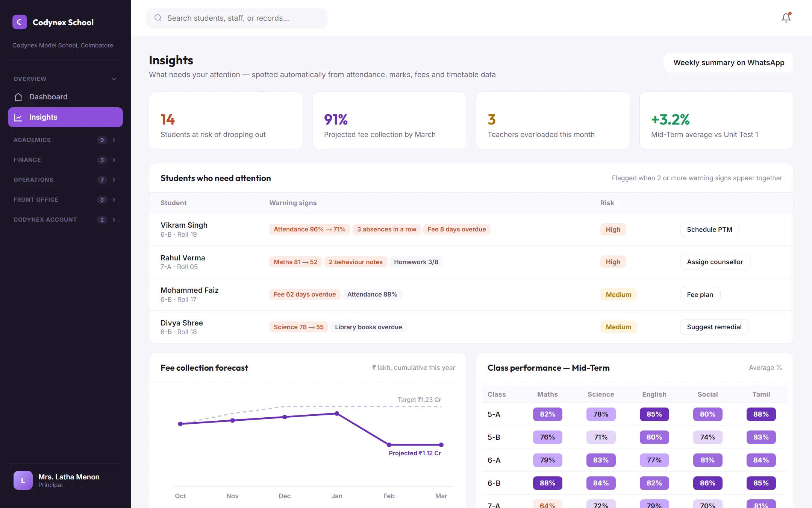Click the Attendance 96% → 71% tag
This screenshot has height=508, width=812.
coord(309,230)
